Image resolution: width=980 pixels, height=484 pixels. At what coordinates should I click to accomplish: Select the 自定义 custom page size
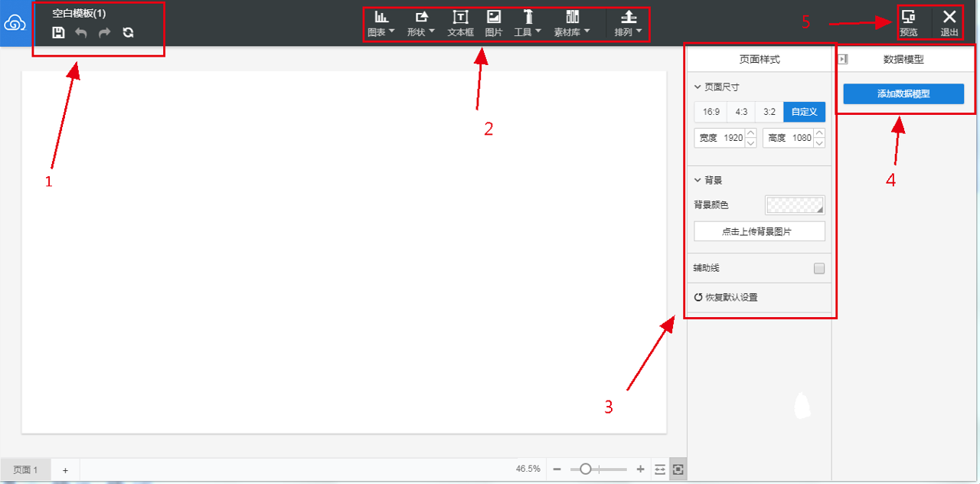tap(805, 112)
